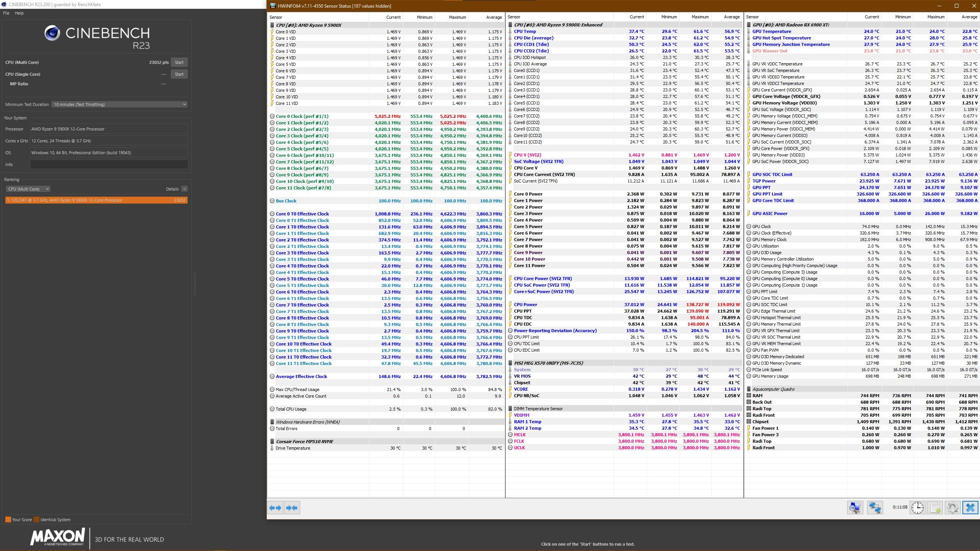Viewport: 980px width, 551px height.
Task: Click the lightning icon beside CPU PPT
Action: coord(510,311)
